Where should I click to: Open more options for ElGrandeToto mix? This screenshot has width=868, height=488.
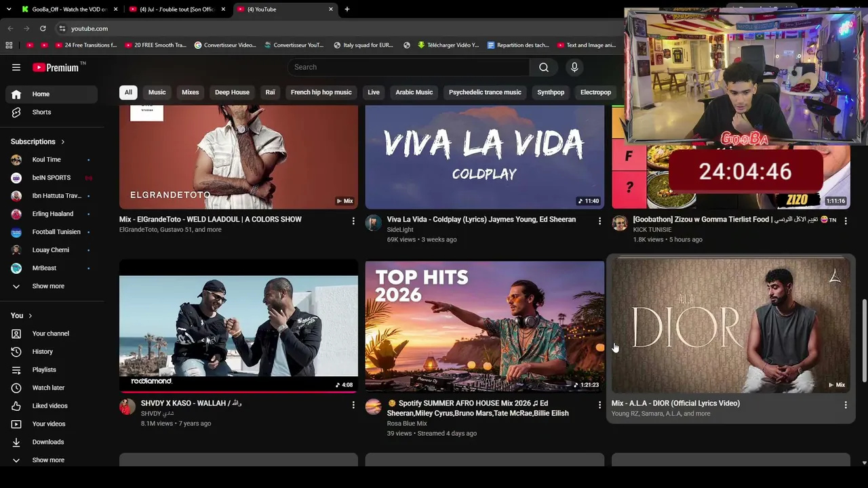click(x=353, y=221)
